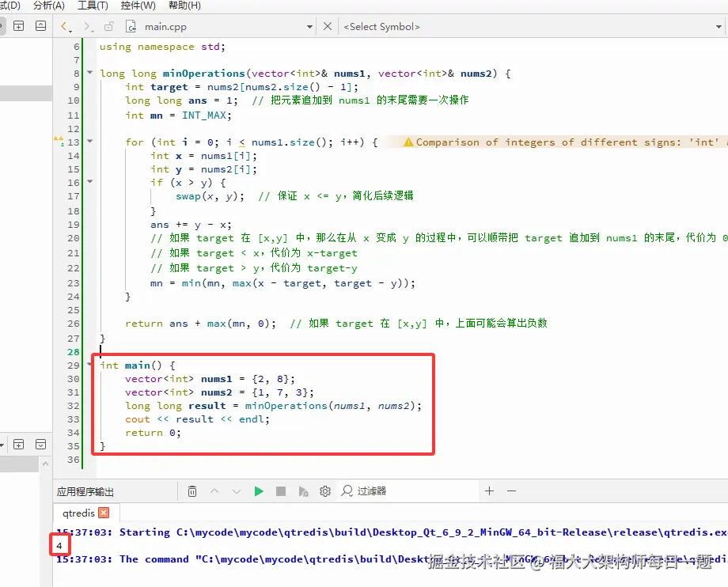This screenshot has width=728, height=587.
Task: Click the swap(x, y) call on line 17
Action: tap(210, 196)
